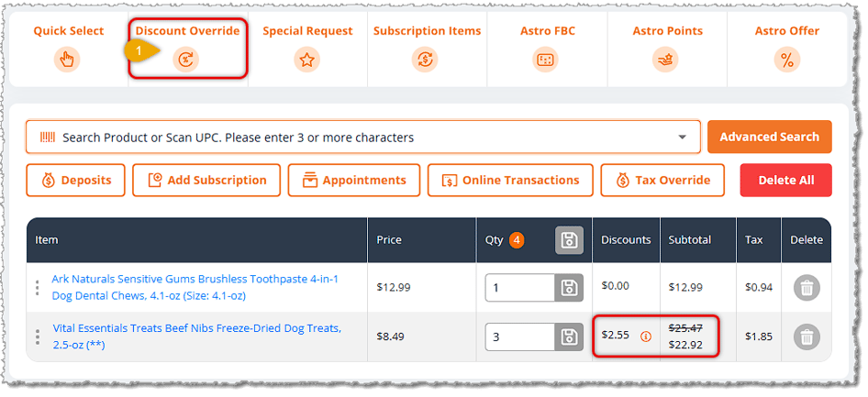Click the Delete column header
Screen dimensions: 868x397
[807, 240]
